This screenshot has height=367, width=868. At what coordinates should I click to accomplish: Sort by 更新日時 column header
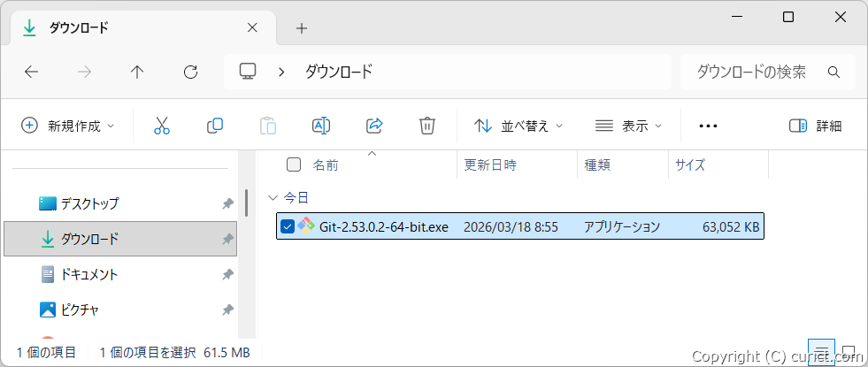(490, 164)
